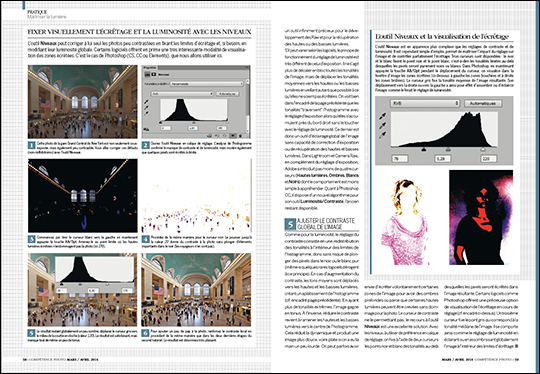Click the step 6 final Grand Central photo
This screenshot has width=540, height=374.
196,290
